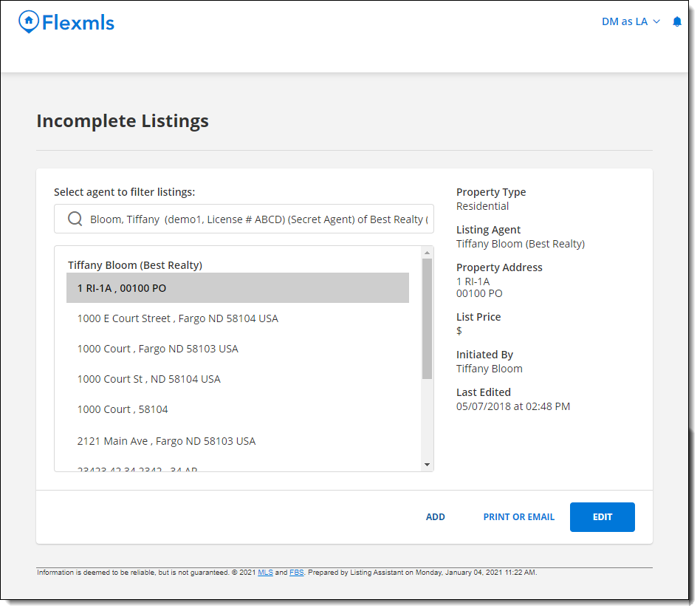Click the Residential property type value

[x=482, y=206]
